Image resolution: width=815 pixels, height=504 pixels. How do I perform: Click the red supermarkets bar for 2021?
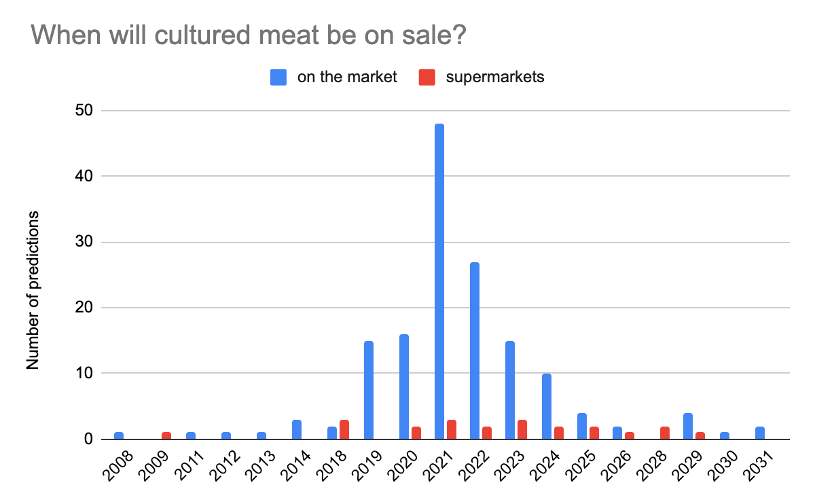[x=452, y=429]
